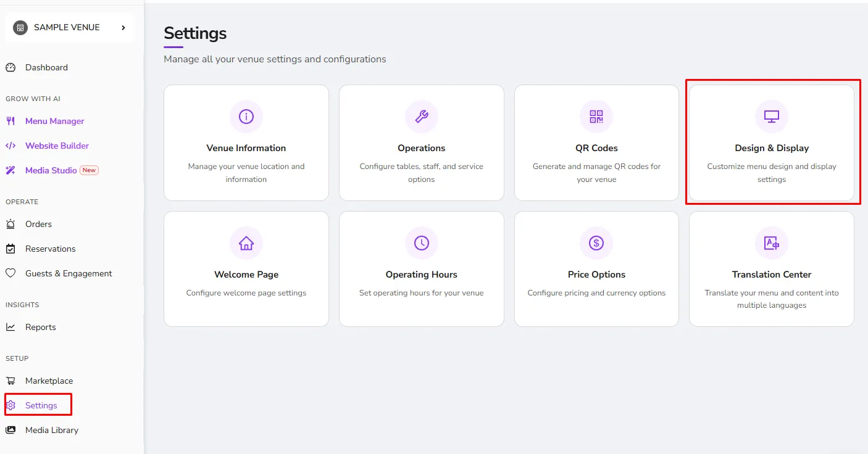
Task: Click the Guests & Engagement heart icon
Action: click(x=10, y=273)
